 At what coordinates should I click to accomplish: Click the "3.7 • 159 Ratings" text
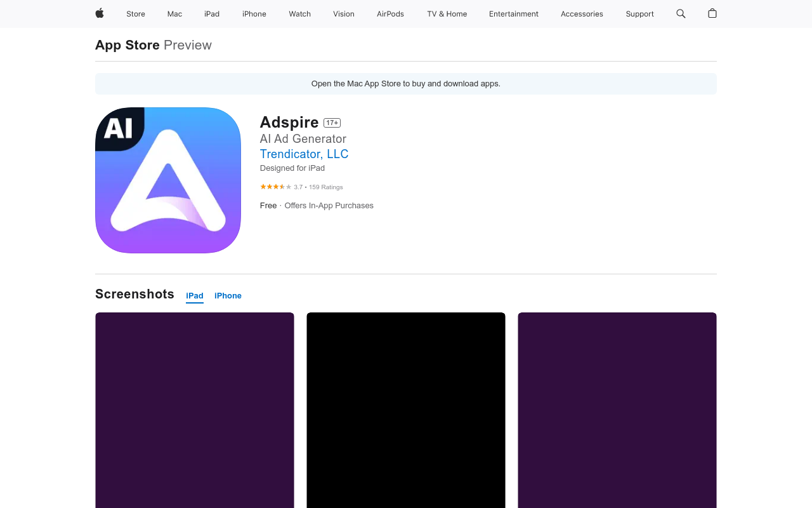point(318,187)
